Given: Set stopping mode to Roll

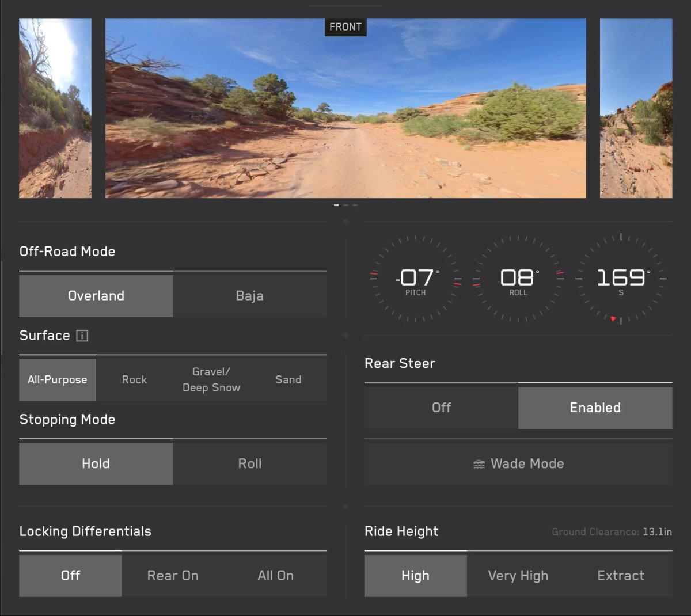Looking at the screenshot, I should coord(250,464).
